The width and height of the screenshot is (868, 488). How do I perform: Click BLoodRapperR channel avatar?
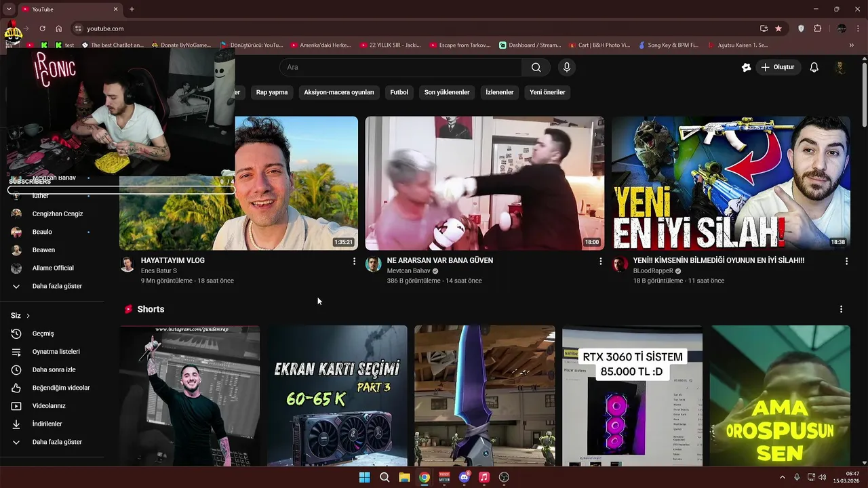[x=620, y=264]
